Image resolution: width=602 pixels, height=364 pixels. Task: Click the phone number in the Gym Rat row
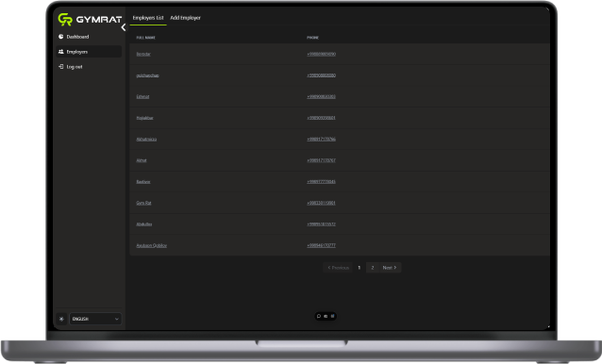pos(322,203)
